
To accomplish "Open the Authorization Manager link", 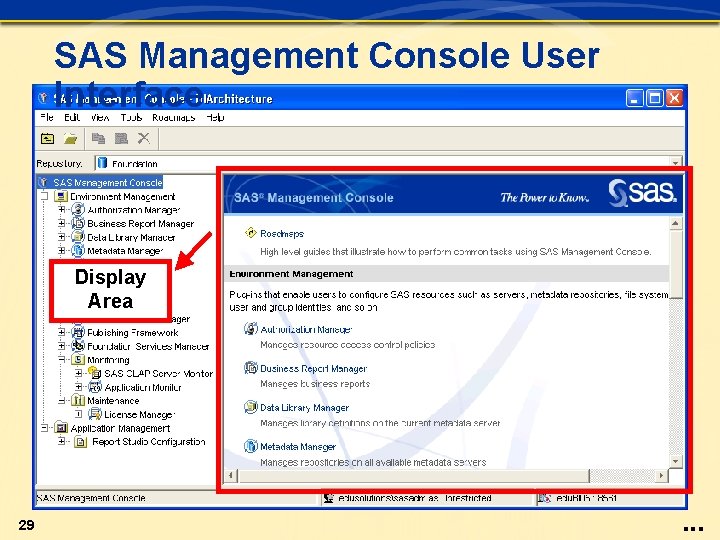I will [306, 329].
